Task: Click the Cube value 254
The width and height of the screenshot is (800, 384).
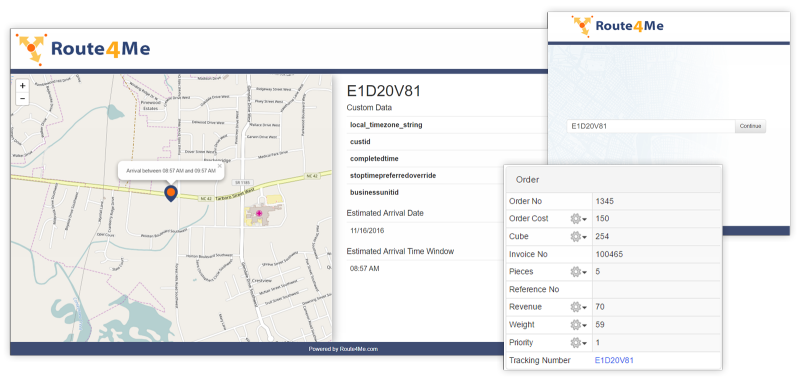Action: pos(602,237)
